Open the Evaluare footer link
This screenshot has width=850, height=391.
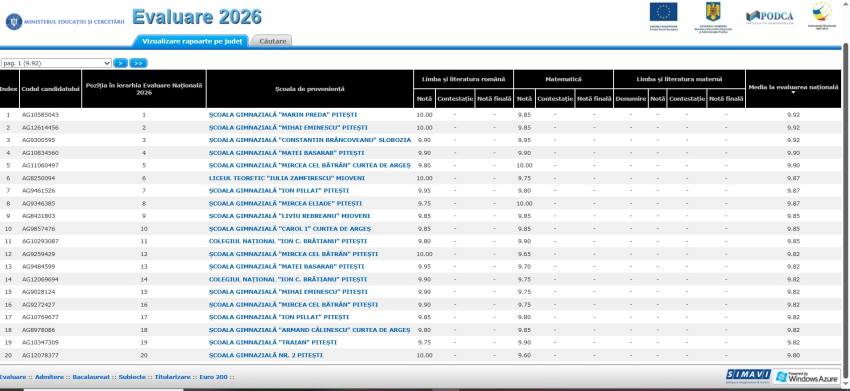coord(12,376)
